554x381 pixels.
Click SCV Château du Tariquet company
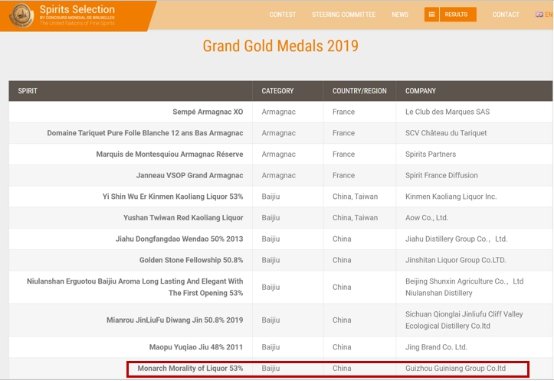point(446,133)
